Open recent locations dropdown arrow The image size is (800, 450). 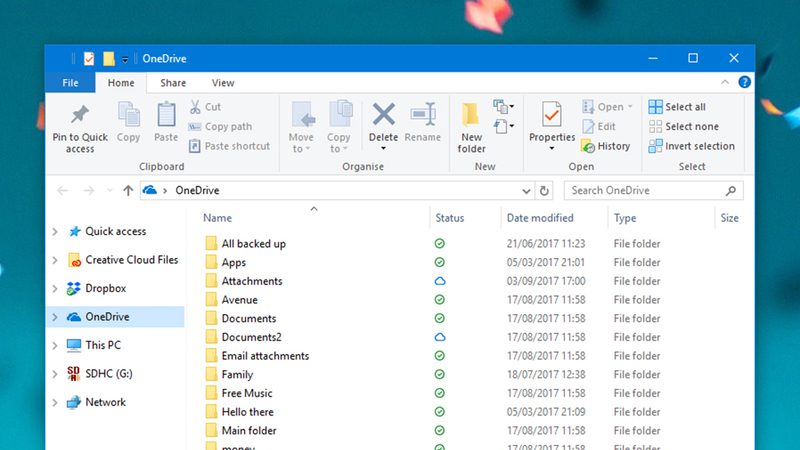[110, 191]
